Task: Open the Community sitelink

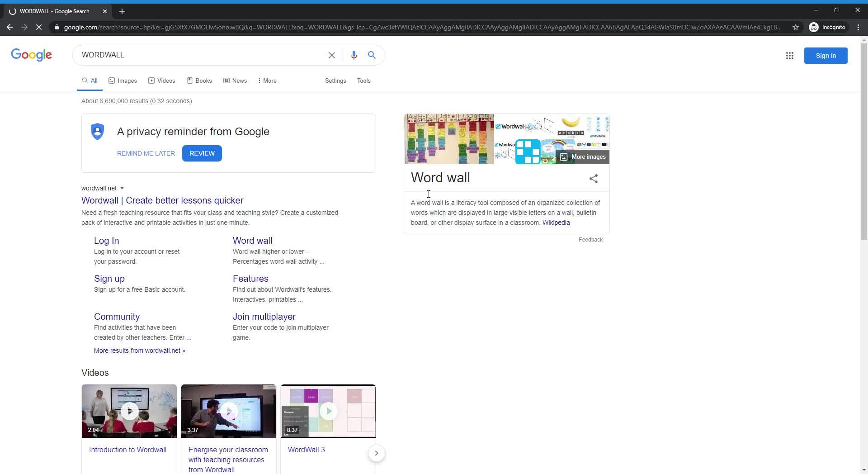Action: pyautogui.click(x=117, y=317)
